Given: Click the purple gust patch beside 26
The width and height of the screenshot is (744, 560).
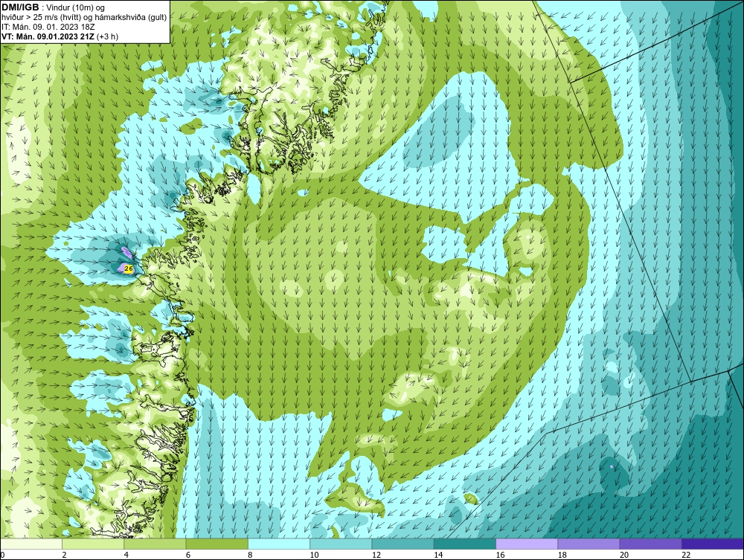Looking at the screenshot, I should pos(121,268).
